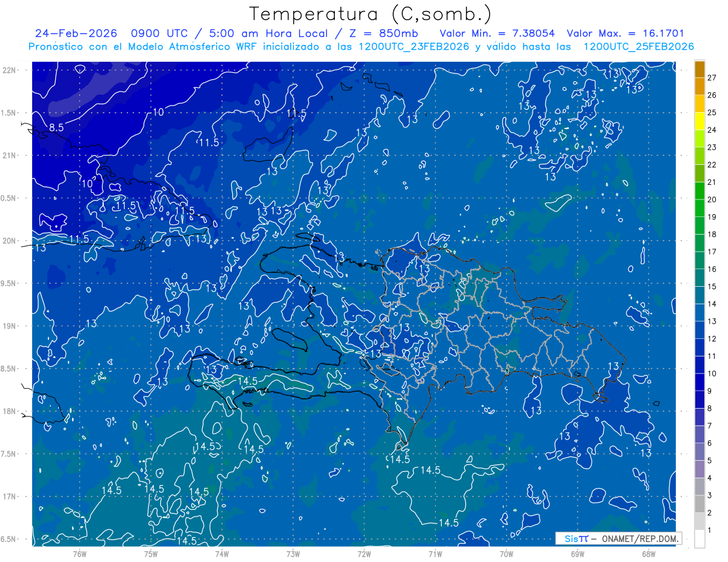Click '1200UTC_23FEB2026' initialization time
The height and width of the screenshot is (562, 728).
[414, 47]
